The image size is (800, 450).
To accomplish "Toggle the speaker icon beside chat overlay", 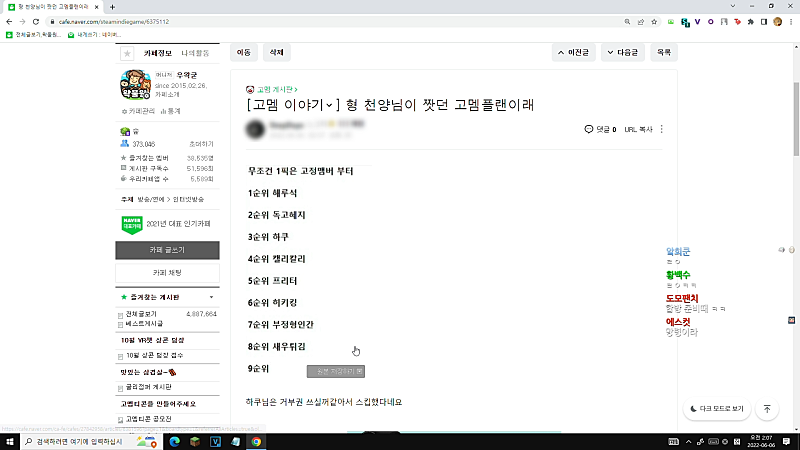I will point(781,250).
